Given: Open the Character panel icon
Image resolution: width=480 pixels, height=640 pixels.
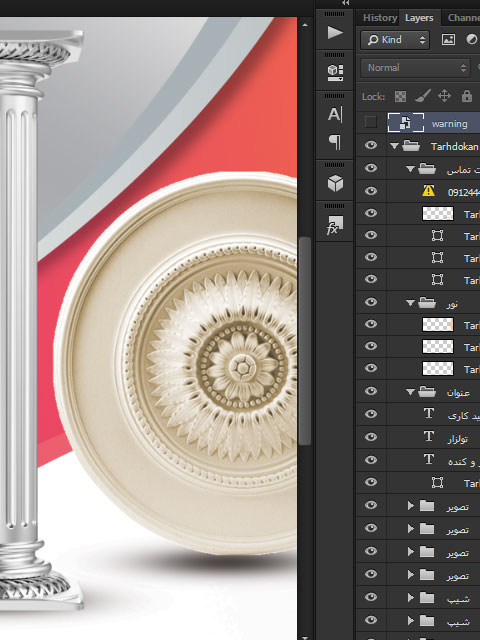Looking at the screenshot, I should pyautogui.click(x=335, y=114).
